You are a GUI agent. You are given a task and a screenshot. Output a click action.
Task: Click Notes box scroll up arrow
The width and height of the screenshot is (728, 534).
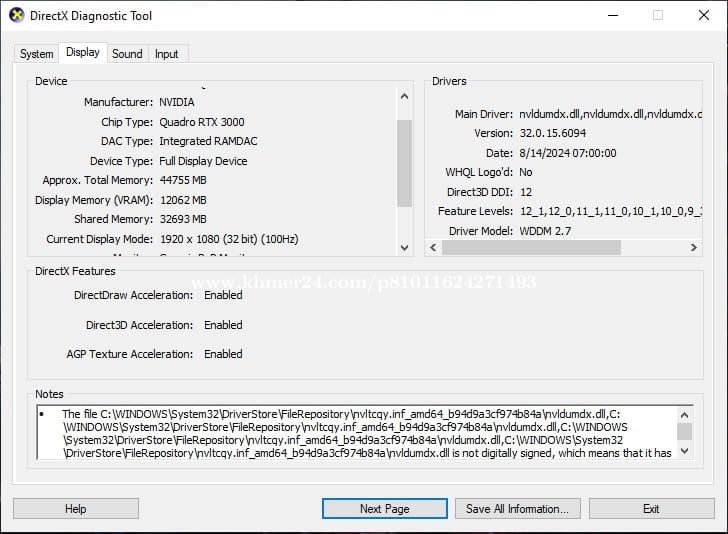pyautogui.click(x=684, y=415)
